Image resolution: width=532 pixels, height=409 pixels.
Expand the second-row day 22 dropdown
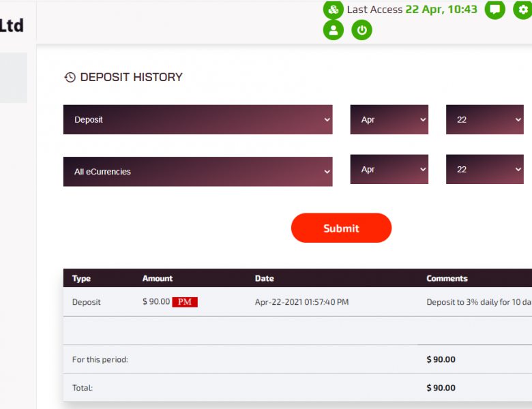tap(485, 169)
